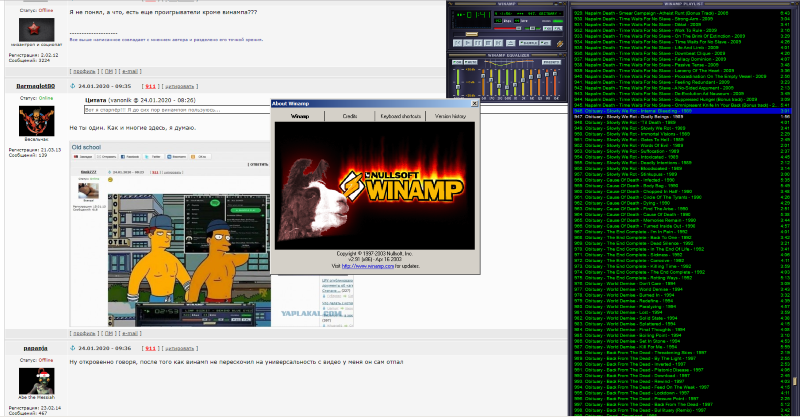The width and height of the screenshot is (800, 417).
Task: Open Bermaglot80 user profile link
Action: coord(35,86)
